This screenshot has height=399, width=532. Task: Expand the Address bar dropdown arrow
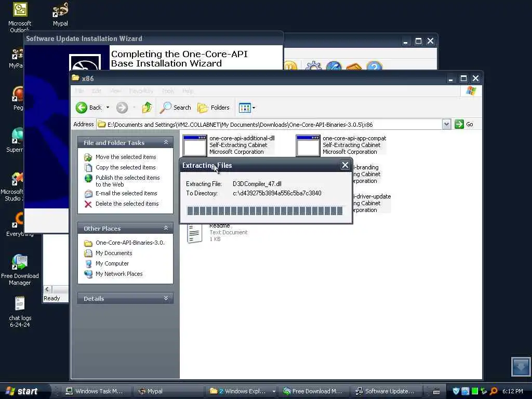(x=446, y=124)
